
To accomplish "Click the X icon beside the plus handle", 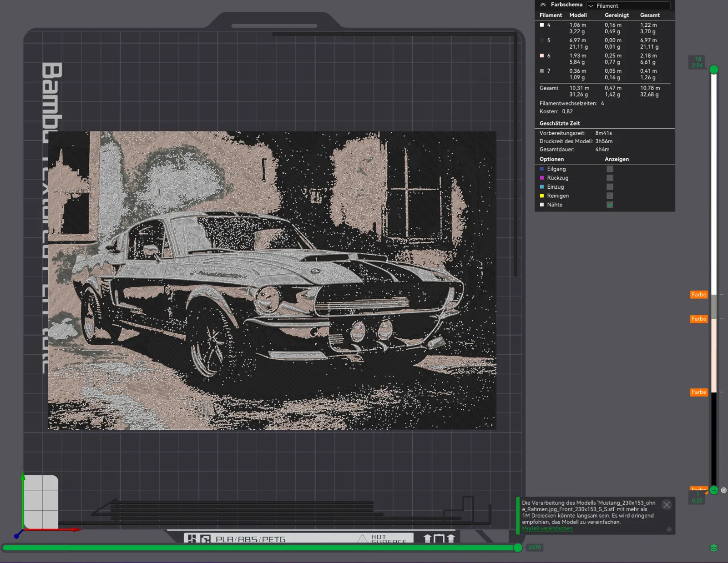I will (x=723, y=490).
